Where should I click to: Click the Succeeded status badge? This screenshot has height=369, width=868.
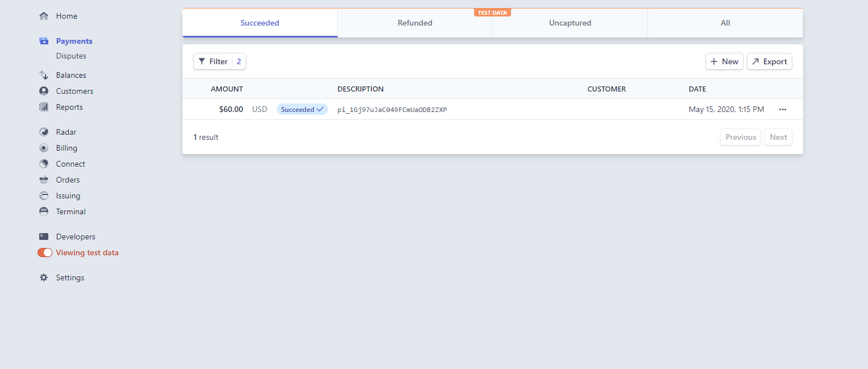click(x=302, y=109)
